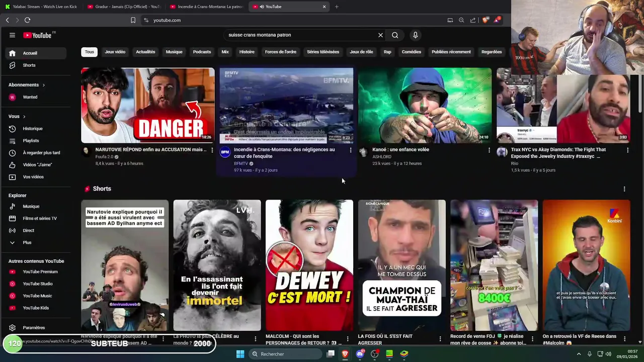Click the taskbar Rechercher search box
This screenshot has width=644, height=362.
[285, 354]
